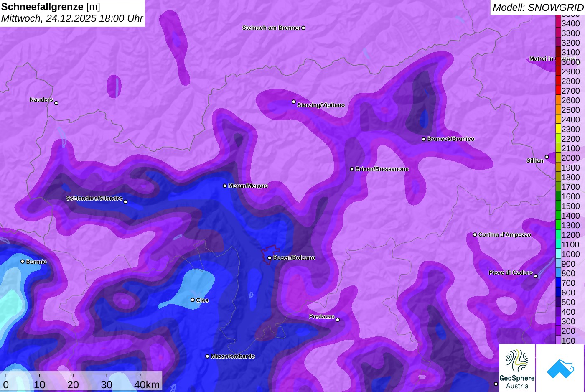Click the Predazzo location marker

pyautogui.click(x=338, y=320)
